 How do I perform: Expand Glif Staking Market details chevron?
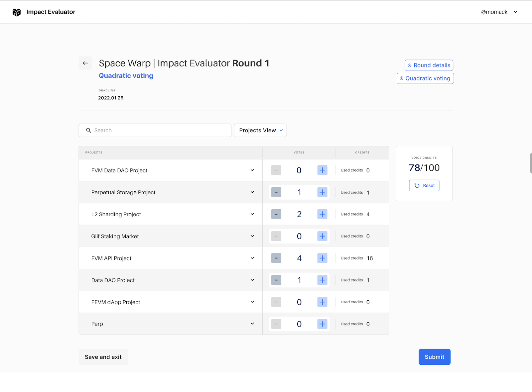coord(252,236)
